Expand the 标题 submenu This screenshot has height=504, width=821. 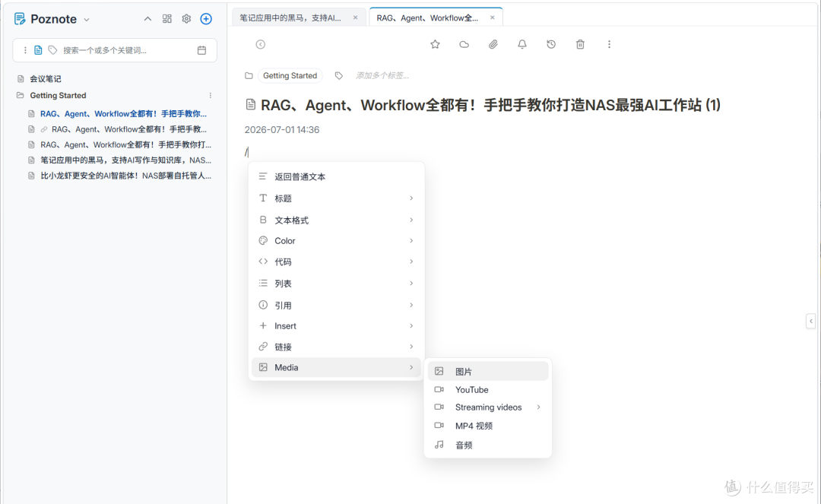point(336,198)
